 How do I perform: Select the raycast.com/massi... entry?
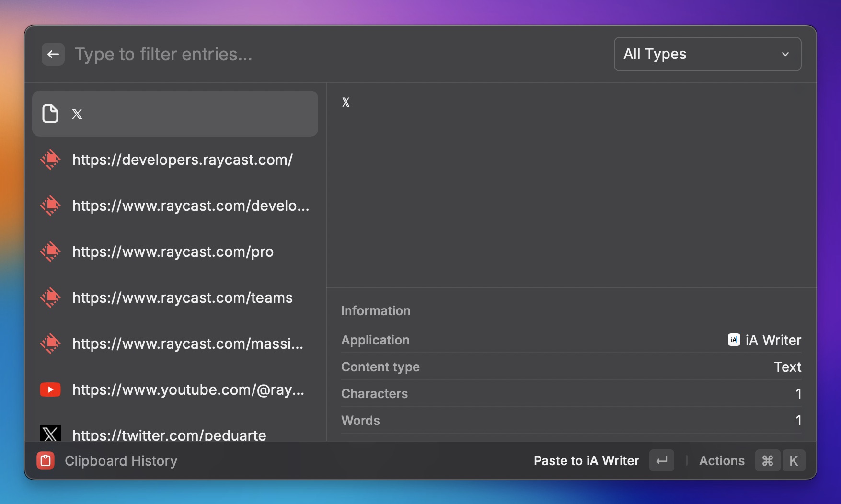click(187, 344)
